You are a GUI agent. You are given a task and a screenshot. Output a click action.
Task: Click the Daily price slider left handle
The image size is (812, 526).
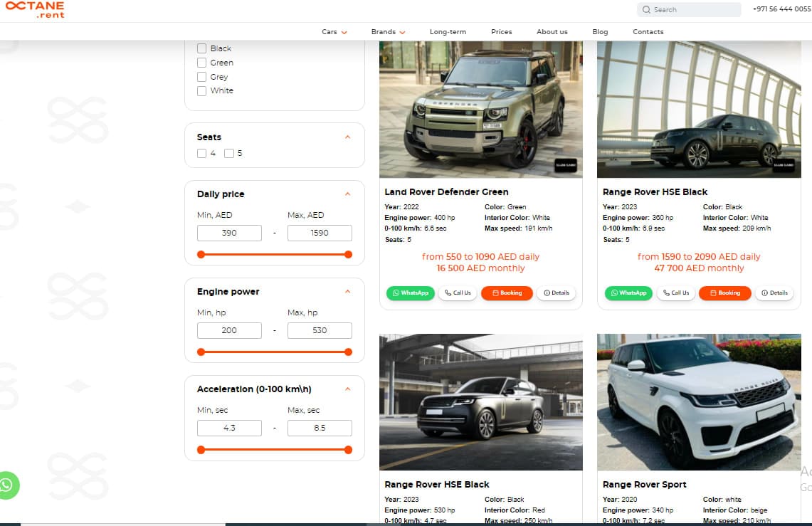click(201, 254)
